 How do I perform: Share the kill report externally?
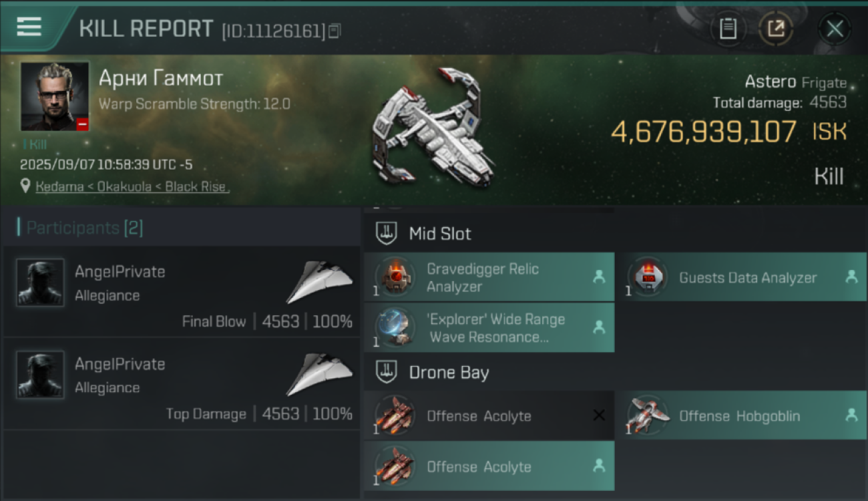775,29
